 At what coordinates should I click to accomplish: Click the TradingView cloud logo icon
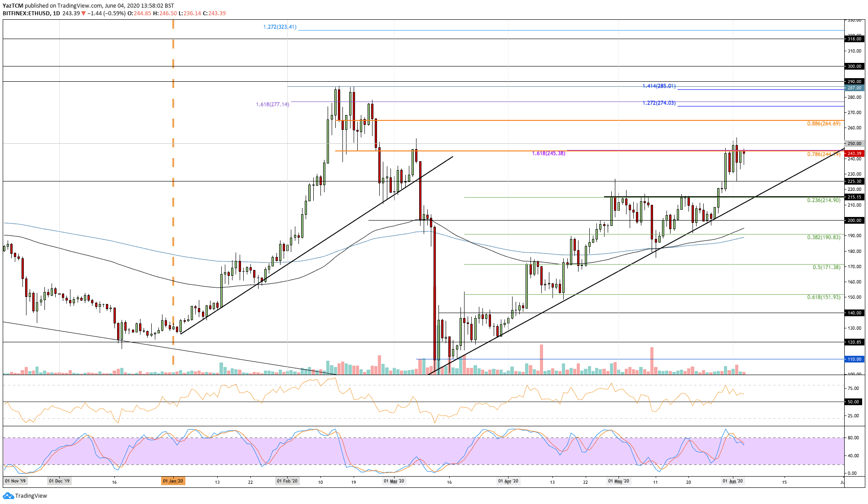[8, 495]
